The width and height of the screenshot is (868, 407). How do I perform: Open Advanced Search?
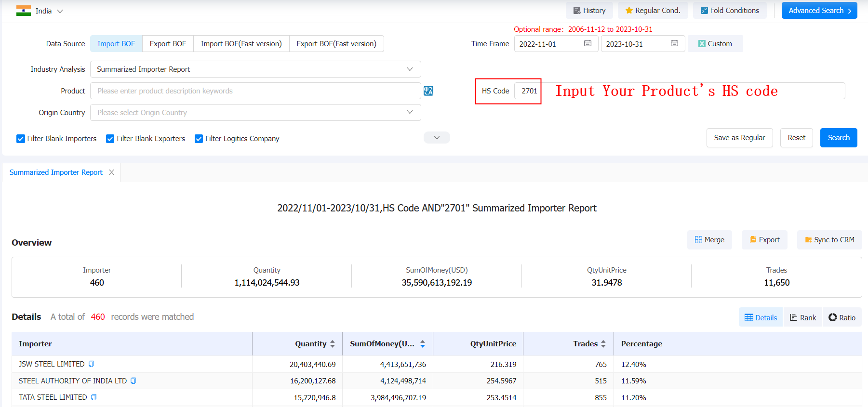click(819, 11)
